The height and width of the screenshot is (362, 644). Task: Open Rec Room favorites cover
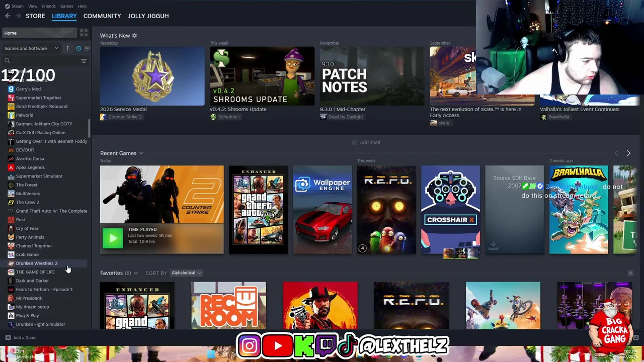228,306
